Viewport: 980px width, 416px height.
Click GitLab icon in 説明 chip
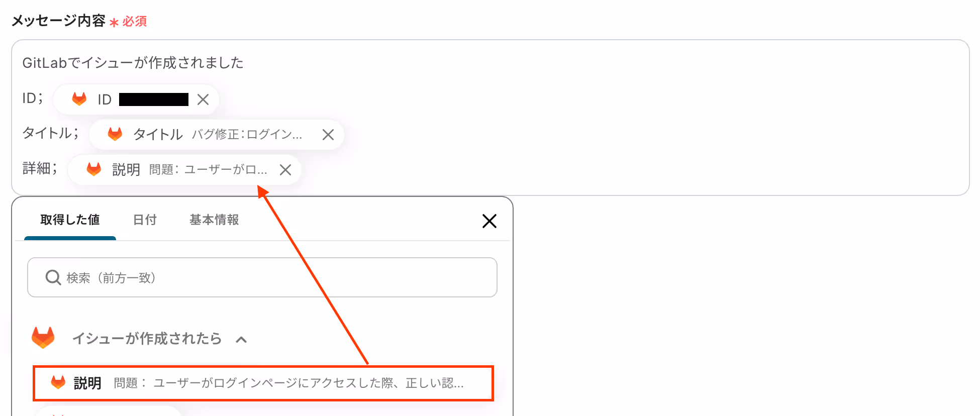pos(94,169)
